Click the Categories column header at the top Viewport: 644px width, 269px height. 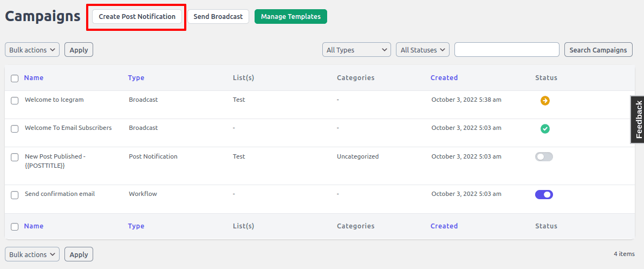356,77
